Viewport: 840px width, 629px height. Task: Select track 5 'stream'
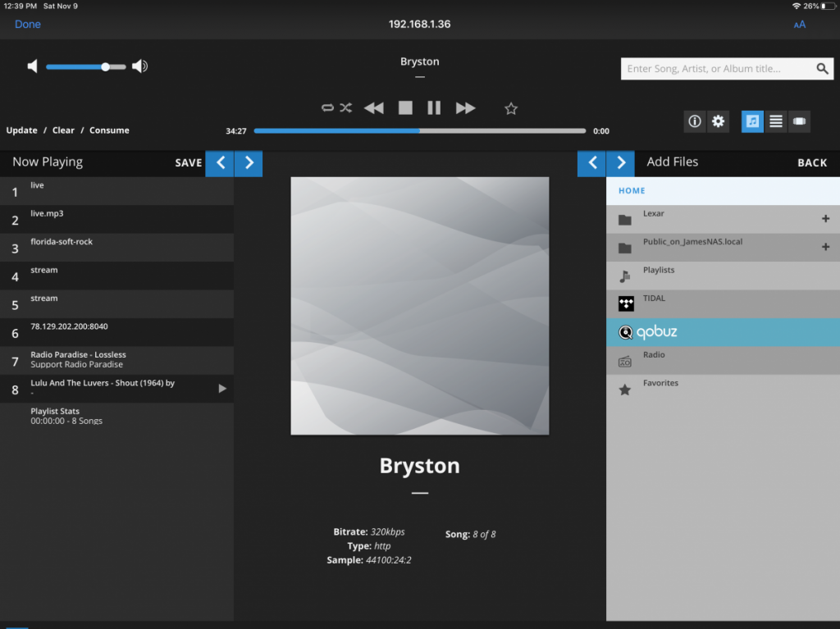click(116, 304)
